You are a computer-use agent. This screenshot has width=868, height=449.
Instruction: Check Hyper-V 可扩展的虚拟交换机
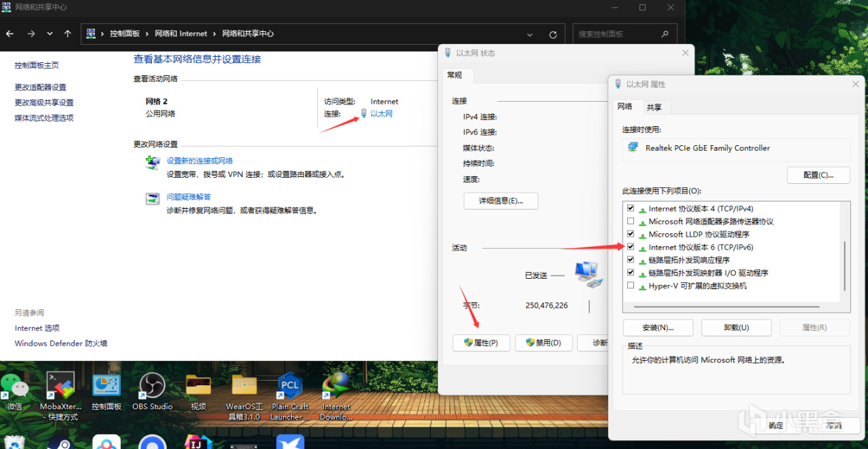[x=631, y=286]
